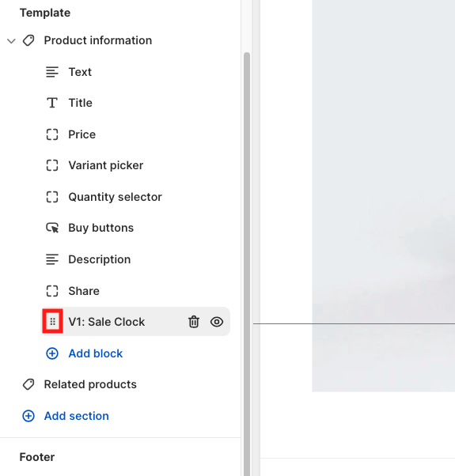Delete the V1: Sale Clock block

pyautogui.click(x=194, y=322)
